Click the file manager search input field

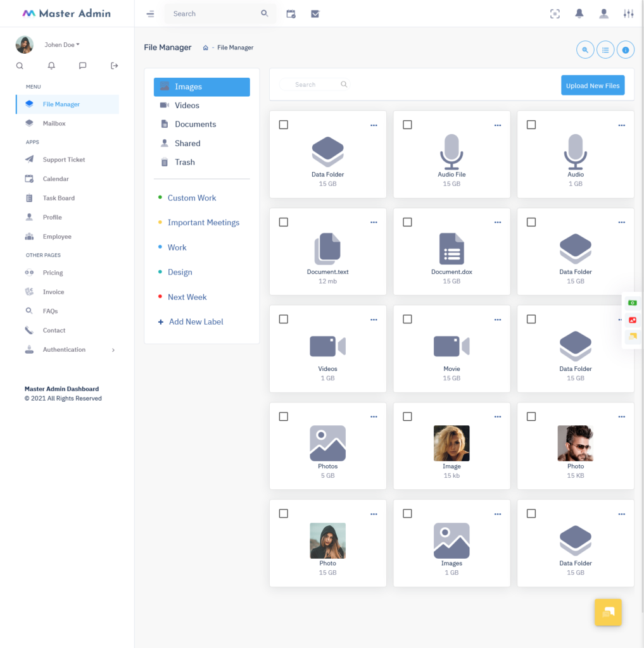tap(315, 84)
